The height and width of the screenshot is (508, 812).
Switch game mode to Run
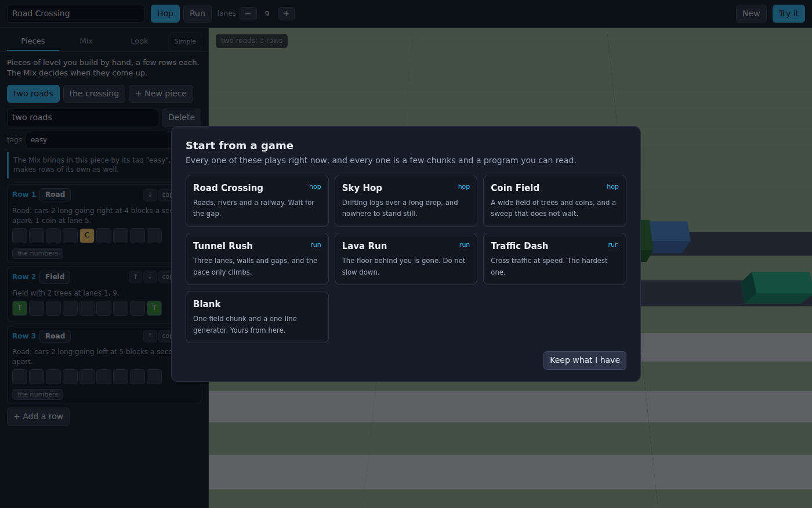tap(197, 14)
